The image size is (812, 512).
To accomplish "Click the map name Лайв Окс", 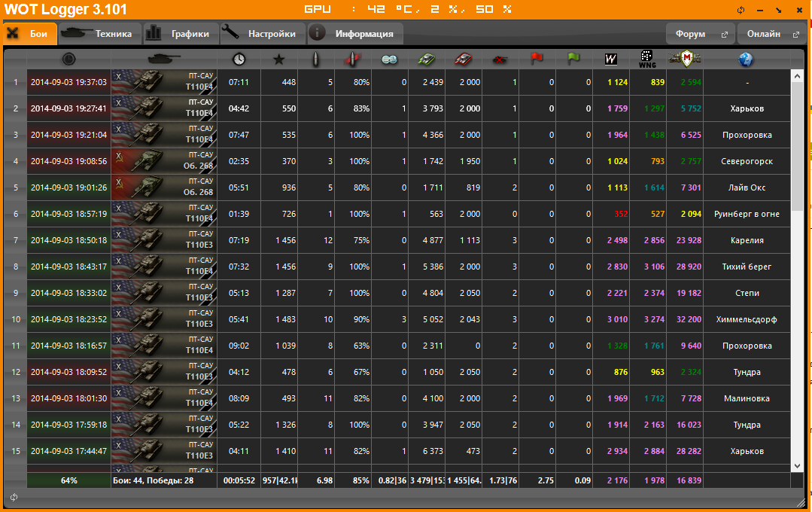I will [747, 187].
